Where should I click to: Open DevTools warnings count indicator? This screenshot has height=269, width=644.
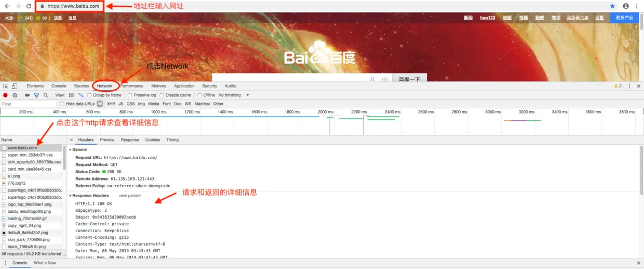coord(618,86)
